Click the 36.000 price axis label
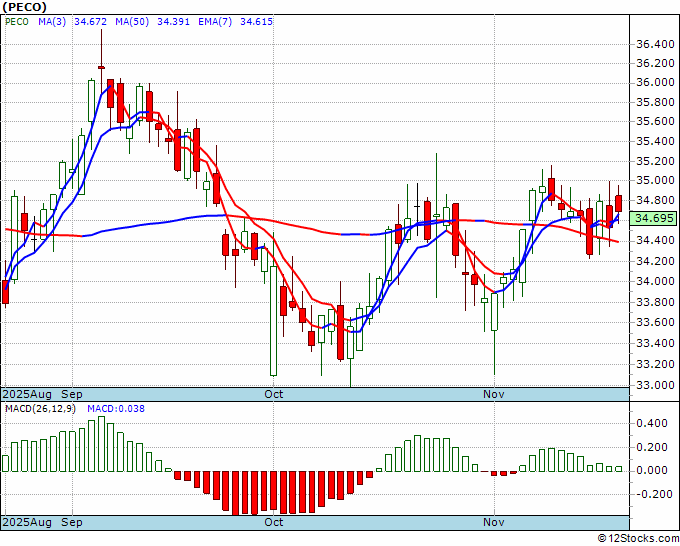680x546 pixels. [x=655, y=82]
